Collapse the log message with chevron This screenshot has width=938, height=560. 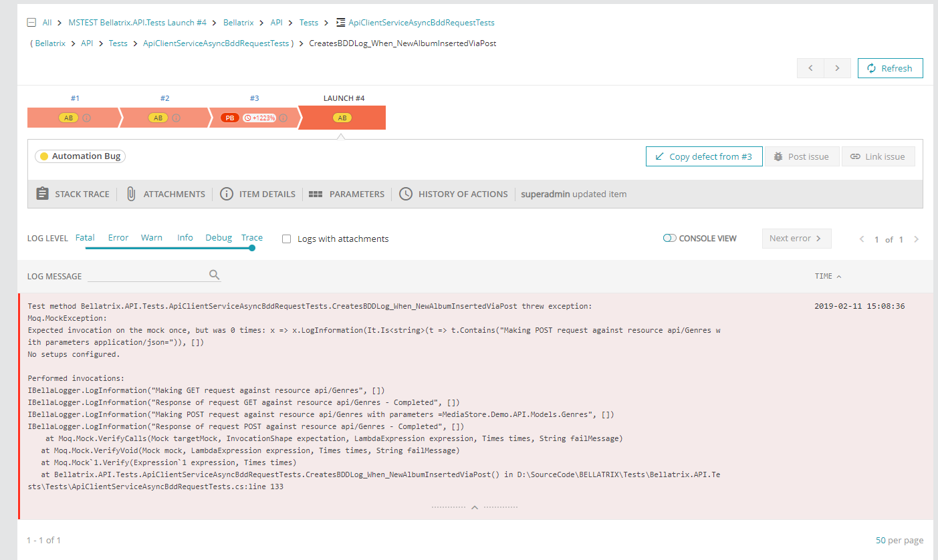475,507
